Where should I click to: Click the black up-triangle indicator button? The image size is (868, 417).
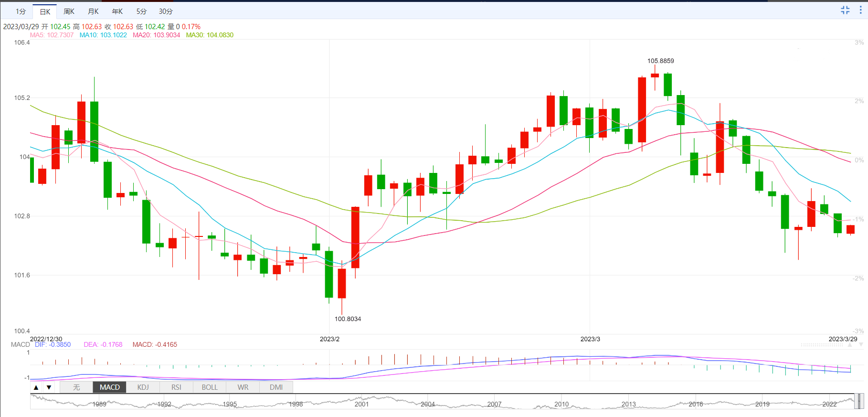[36, 387]
